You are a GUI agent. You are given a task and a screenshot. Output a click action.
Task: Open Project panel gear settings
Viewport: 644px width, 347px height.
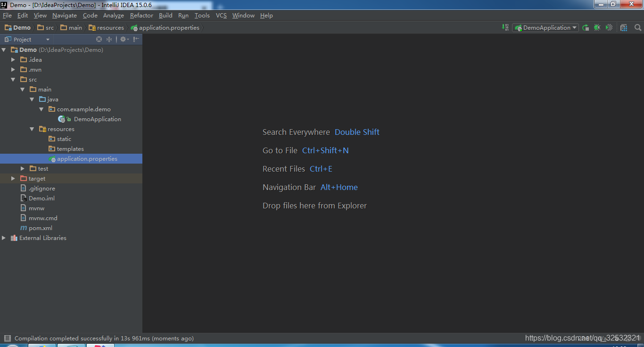[x=124, y=39]
